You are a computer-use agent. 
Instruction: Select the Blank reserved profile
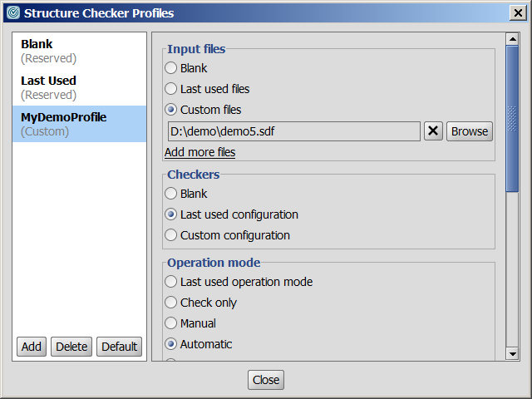[x=48, y=51]
